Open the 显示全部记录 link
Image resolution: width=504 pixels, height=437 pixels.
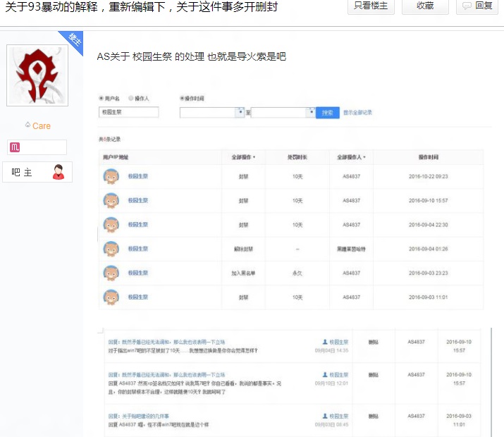pyautogui.click(x=357, y=113)
